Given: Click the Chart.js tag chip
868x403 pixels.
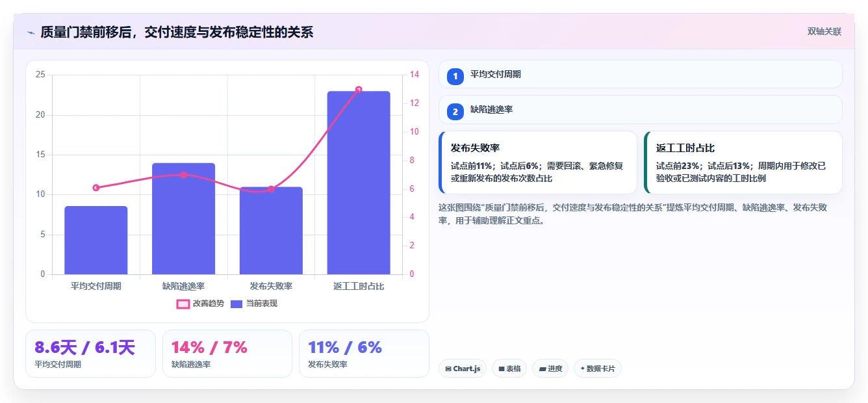Looking at the screenshot, I should pos(463,369).
